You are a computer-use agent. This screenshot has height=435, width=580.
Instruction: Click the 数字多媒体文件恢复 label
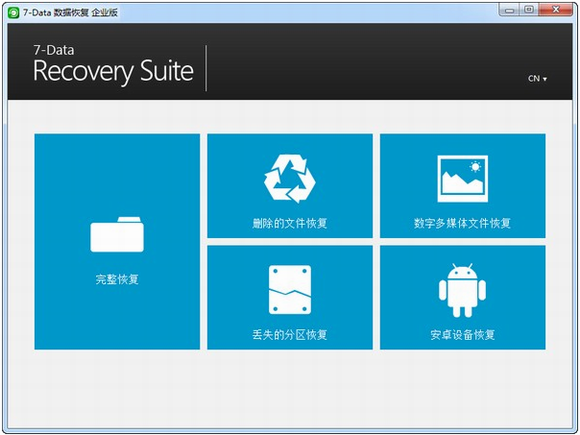point(462,223)
